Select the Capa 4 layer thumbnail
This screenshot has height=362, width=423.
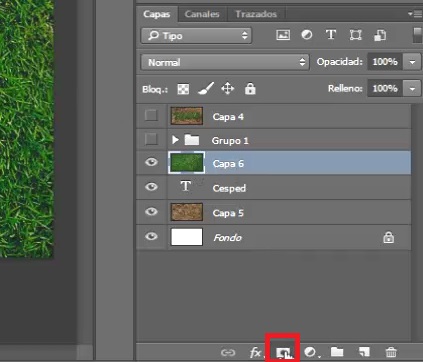click(187, 116)
